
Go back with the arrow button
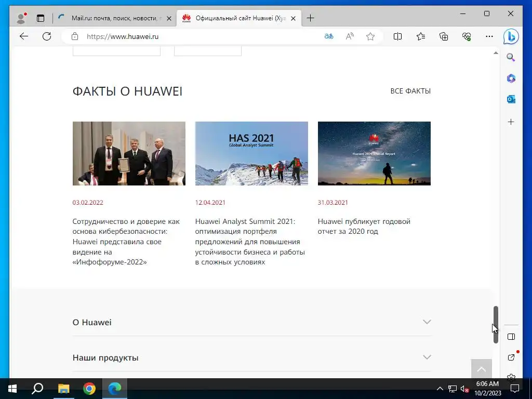point(24,36)
